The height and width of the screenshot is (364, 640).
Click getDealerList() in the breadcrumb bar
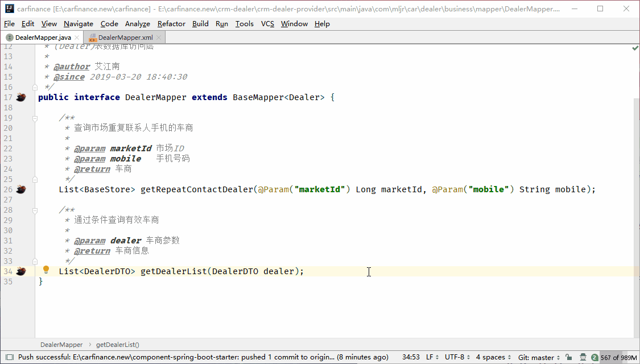pyautogui.click(x=118, y=345)
